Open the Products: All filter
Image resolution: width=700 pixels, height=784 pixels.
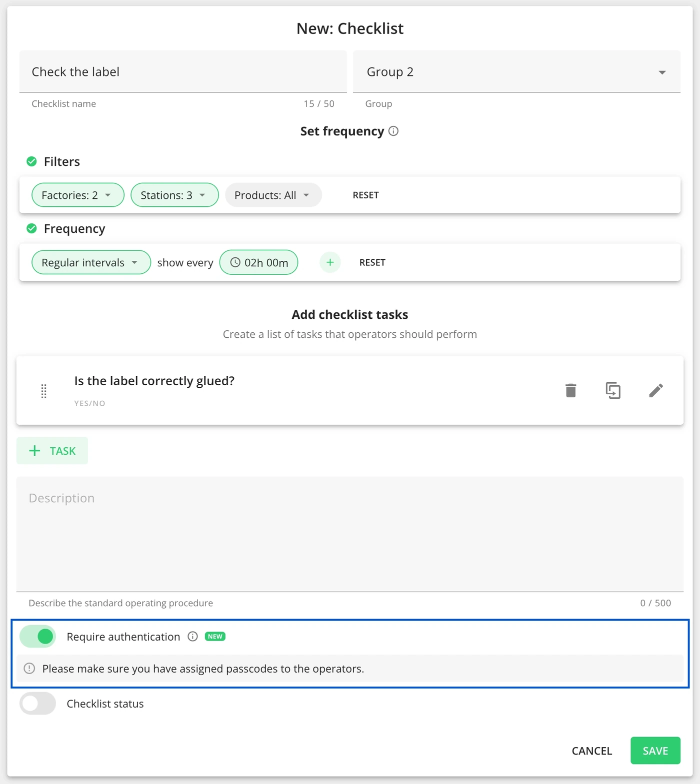tap(273, 195)
